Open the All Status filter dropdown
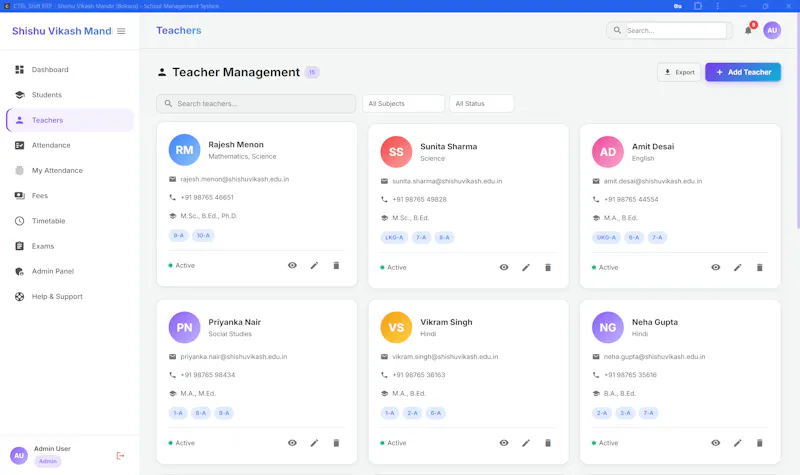This screenshot has width=800, height=475. pyautogui.click(x=481, y=104)
